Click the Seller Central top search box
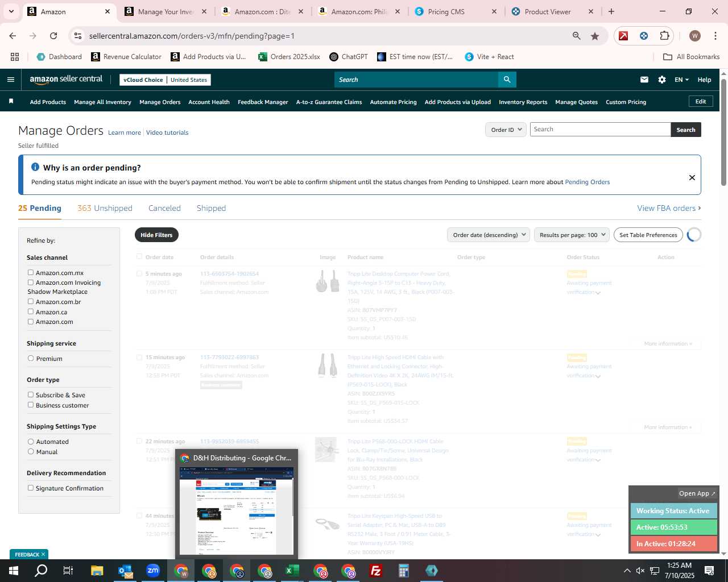This screenshot has height=582, width=728. 416,80
